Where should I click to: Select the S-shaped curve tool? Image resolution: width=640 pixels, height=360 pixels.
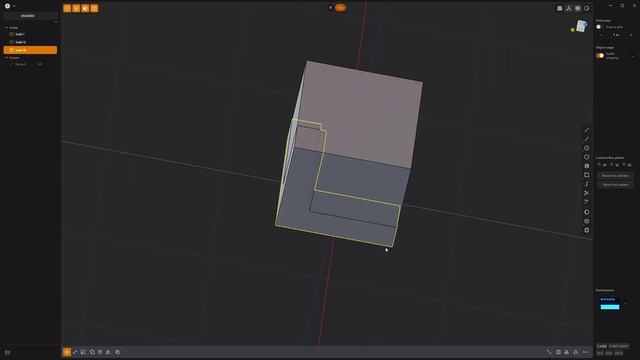[587, 184]
